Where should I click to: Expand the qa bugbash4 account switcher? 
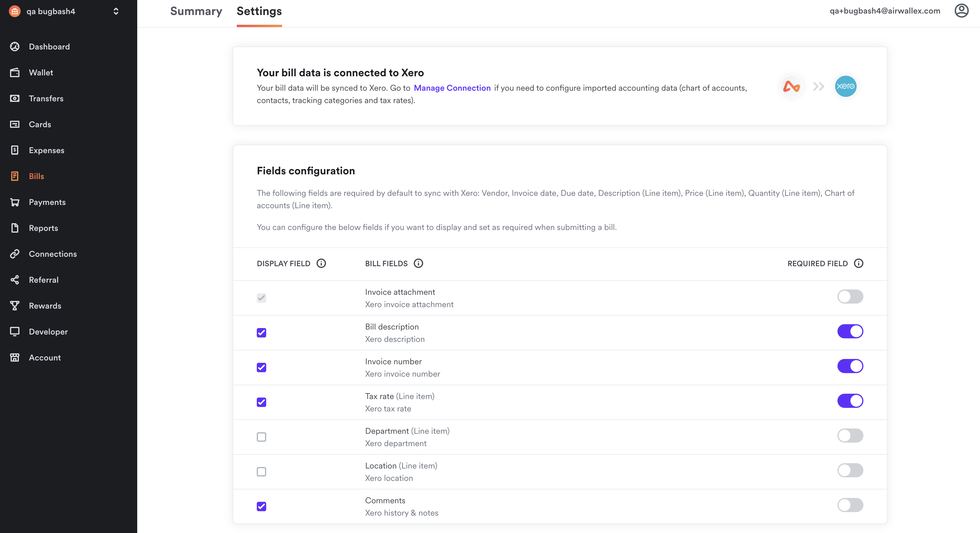point(116,11)
